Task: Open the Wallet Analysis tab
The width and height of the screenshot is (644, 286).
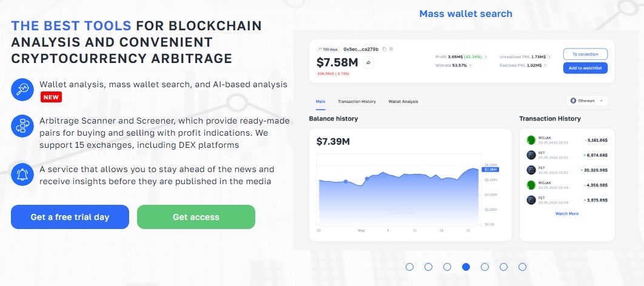Action: click(403, 101)
